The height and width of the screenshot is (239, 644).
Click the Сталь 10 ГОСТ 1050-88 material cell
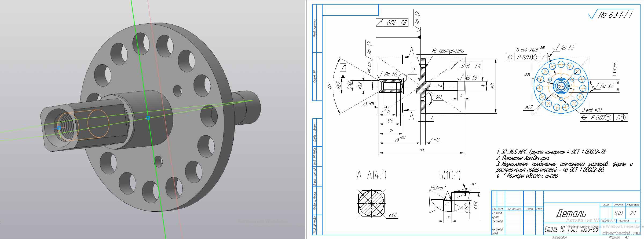click(x=571, y=229)
